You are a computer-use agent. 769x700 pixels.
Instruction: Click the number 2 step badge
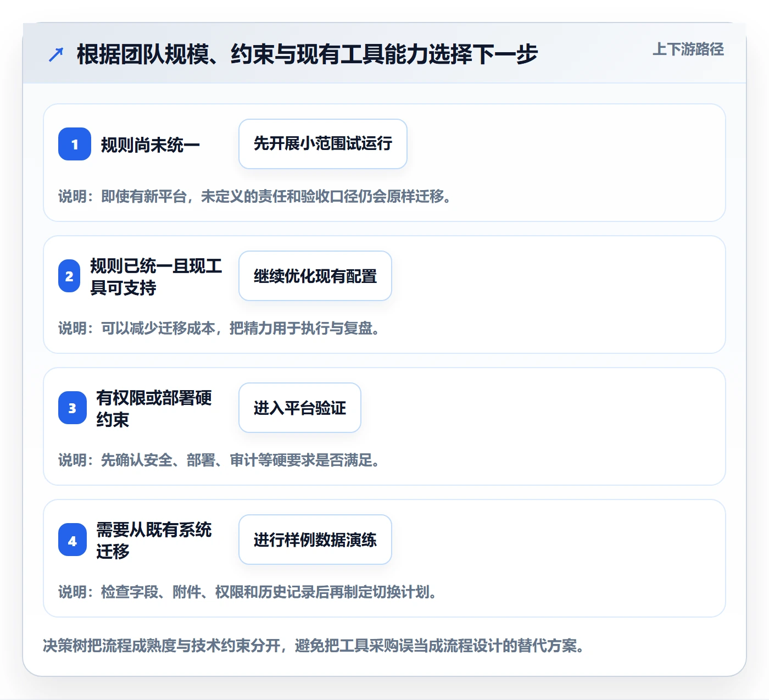pyautogui.click(x=69, y=276)
